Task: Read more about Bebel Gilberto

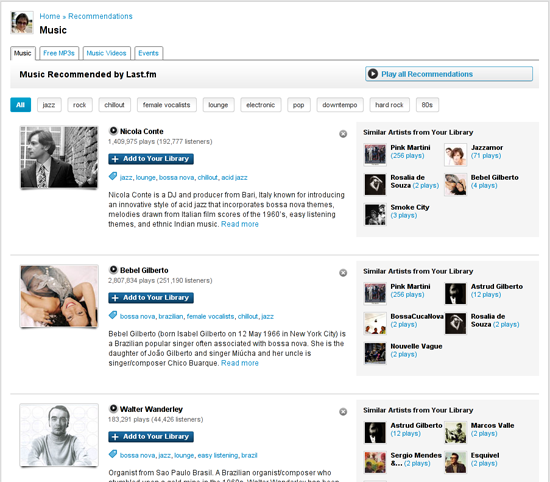Action: 240,363
